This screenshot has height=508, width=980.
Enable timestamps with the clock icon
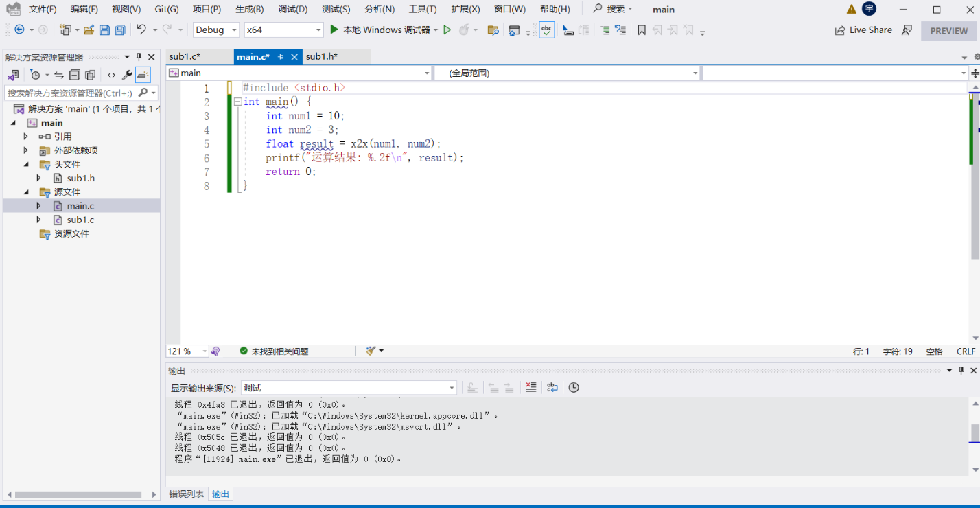(x=573, y=387)
